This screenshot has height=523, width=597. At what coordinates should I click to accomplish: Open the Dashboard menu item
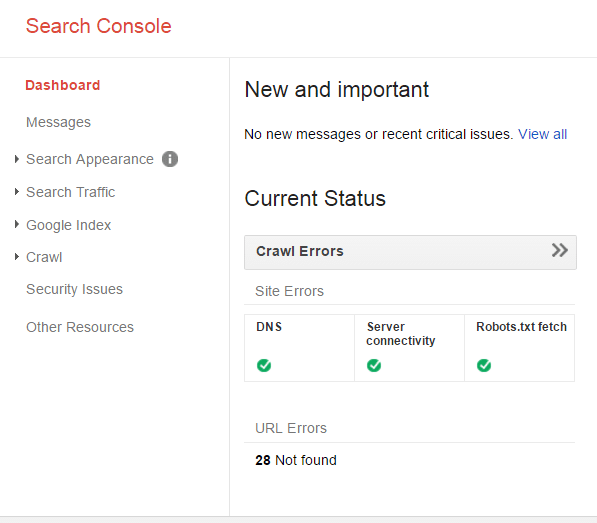63,85
